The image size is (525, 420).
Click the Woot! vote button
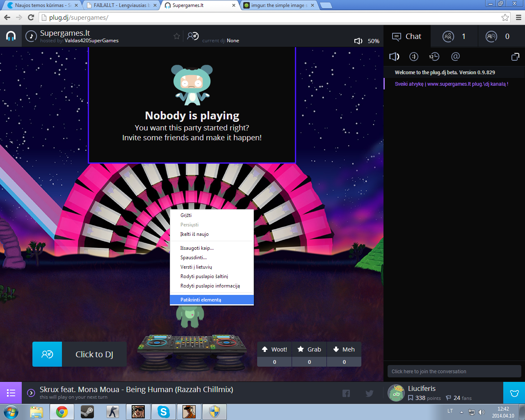[x=274, y=349]
